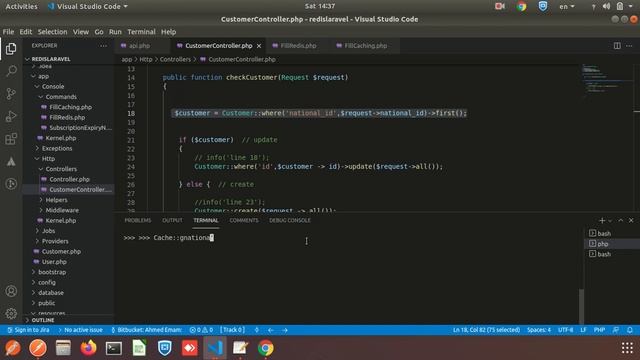The image size is (640, 360).
Task: Open the volume indicator in top bar
Action: (607, 7)
